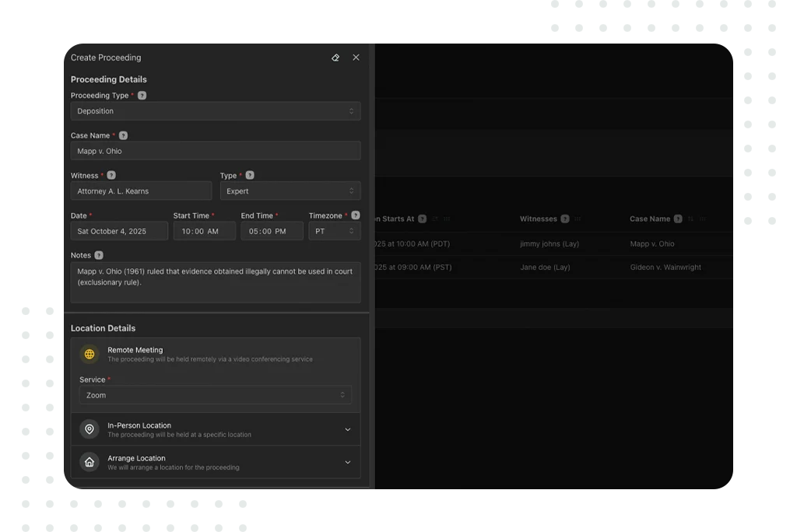Click the Start Time field showing 10:00 AM
Viewport: 797px width, 532px height.
[x=205, y=231]
